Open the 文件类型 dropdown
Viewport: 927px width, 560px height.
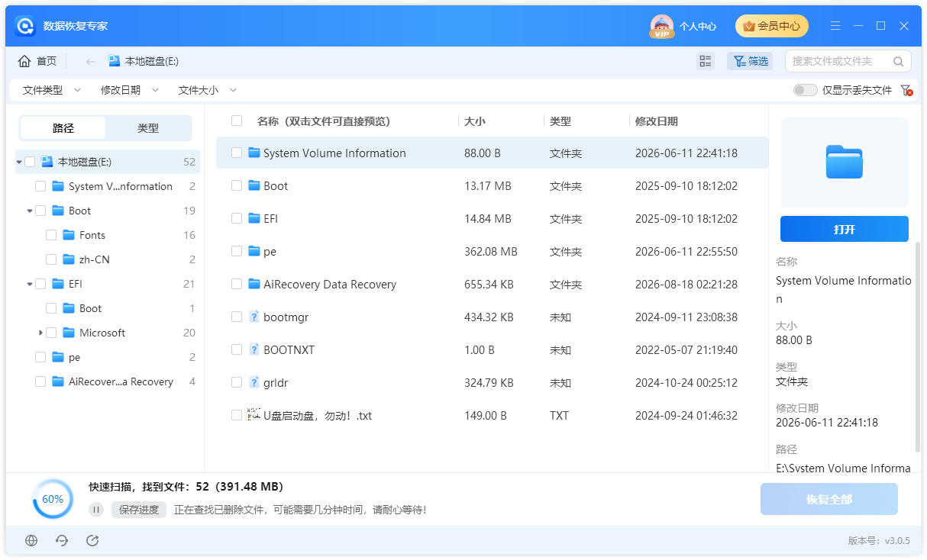(51, 90)
